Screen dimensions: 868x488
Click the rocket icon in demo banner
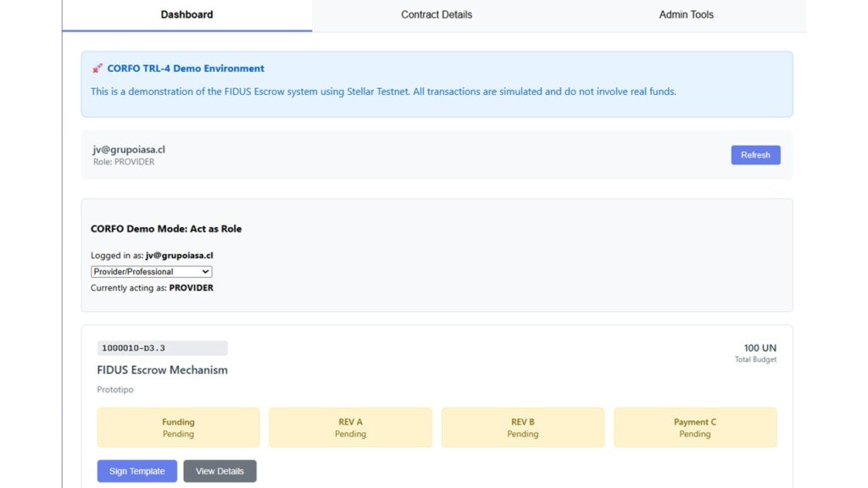click(x=97, y=69)
